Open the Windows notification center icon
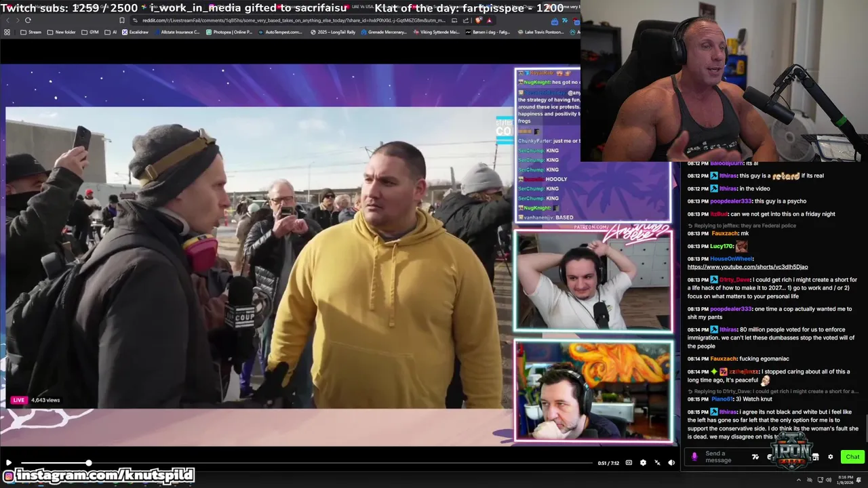Image resolution: width=868 pixels, height=488 pixels. pyautogui.click(x=859, y=480)
